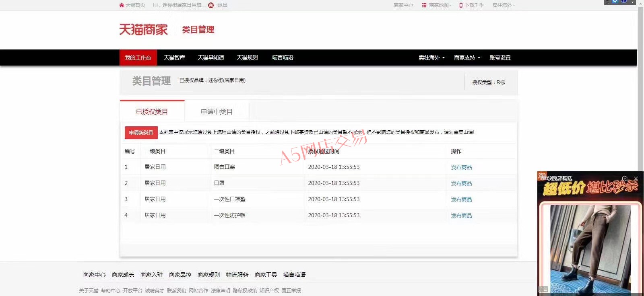Open footer 商家中心 link

point(94,275)
